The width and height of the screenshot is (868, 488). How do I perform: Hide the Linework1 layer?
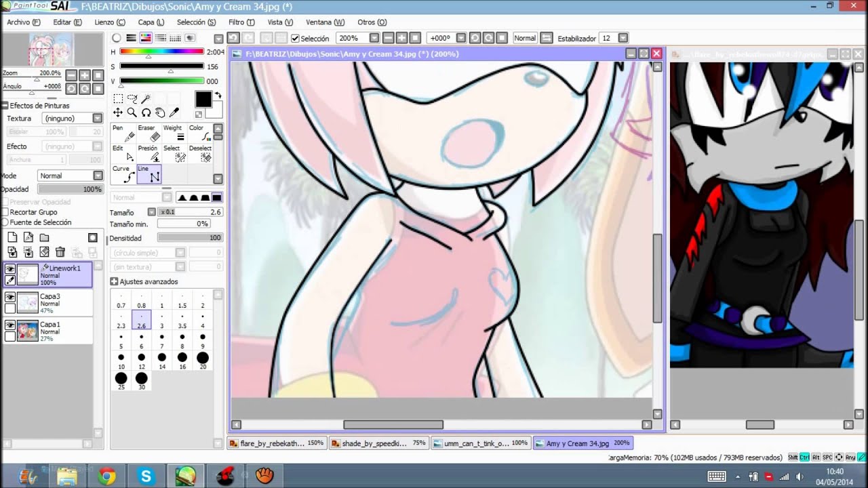coord(10,269)
